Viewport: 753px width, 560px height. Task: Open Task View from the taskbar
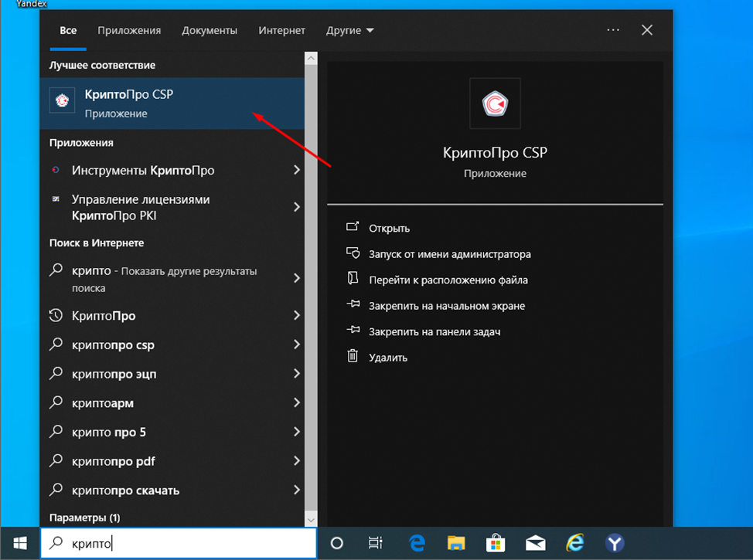tap(376, 543)
